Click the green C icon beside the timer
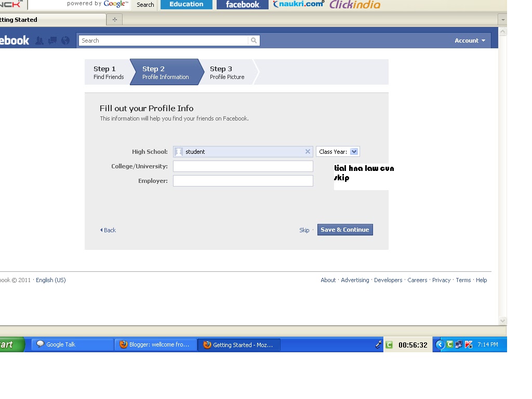The image size is (532, 399). click(x=389, y=345)
